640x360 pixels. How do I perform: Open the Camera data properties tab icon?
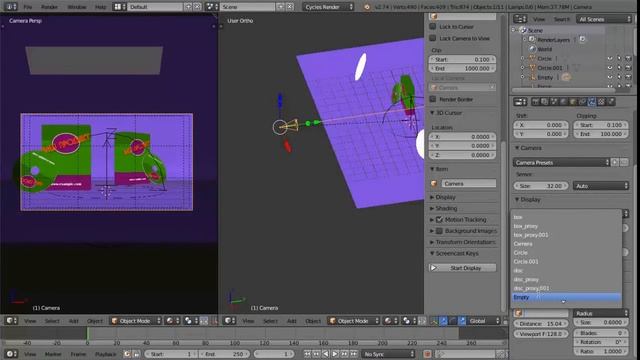click(592, 102)
